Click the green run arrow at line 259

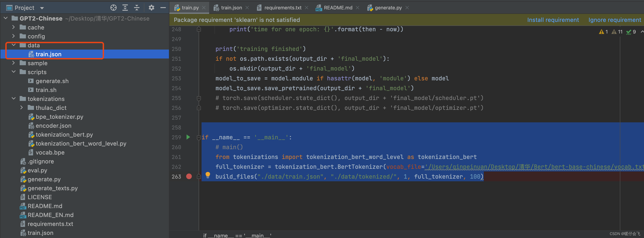click(x=188, y=137)
